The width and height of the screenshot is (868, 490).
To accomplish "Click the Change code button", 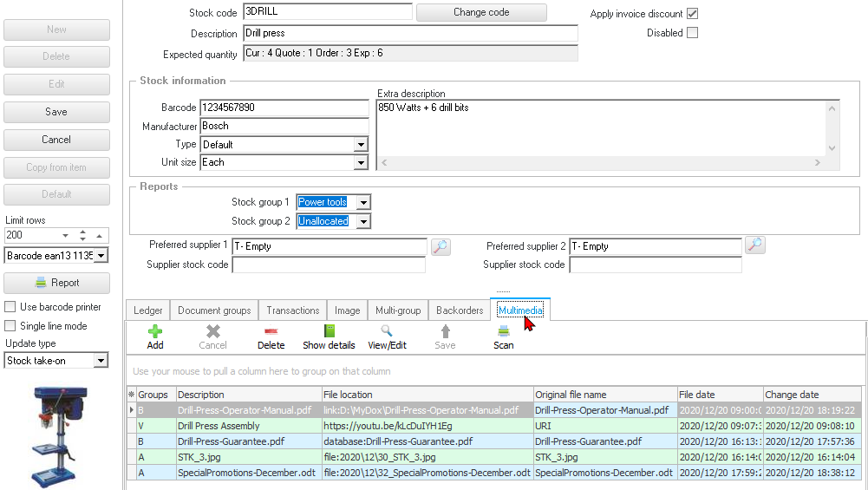I will (481, 12).
